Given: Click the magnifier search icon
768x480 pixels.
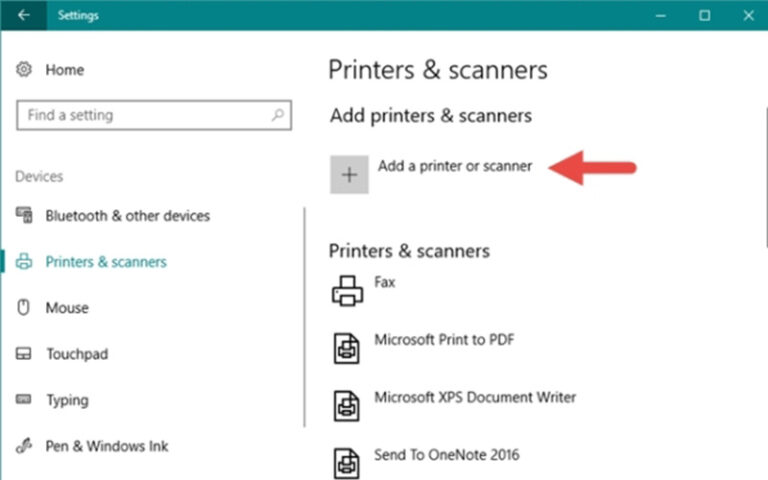Looking at the screenshot, I should [x=278, y=115].
